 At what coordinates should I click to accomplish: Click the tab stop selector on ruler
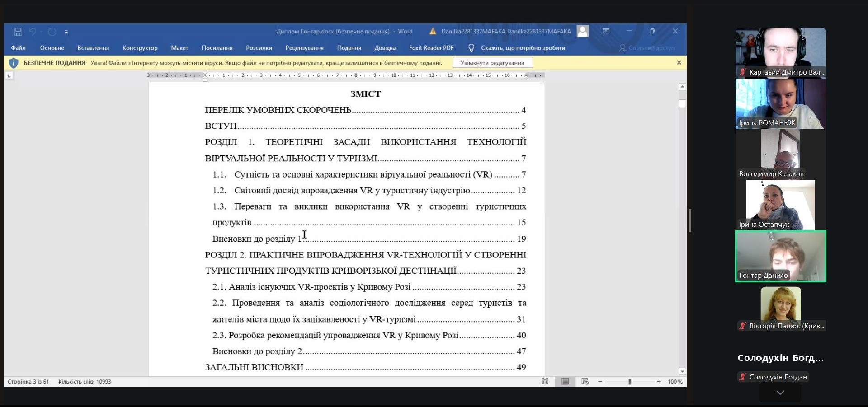pos(9,75)
